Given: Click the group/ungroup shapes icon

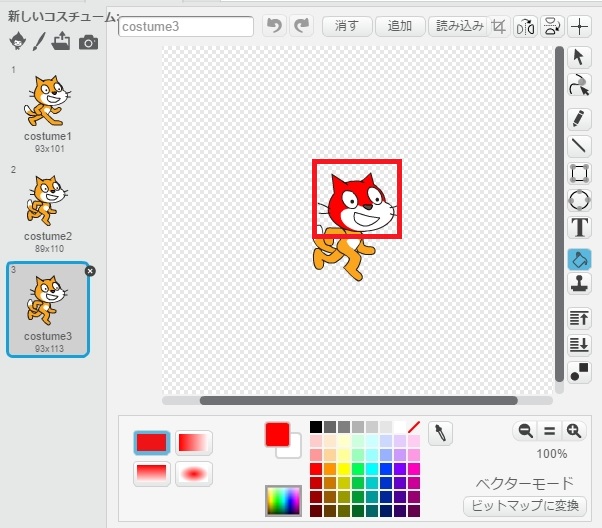Looking at the screenshot, I should click(x=579, y=371).
